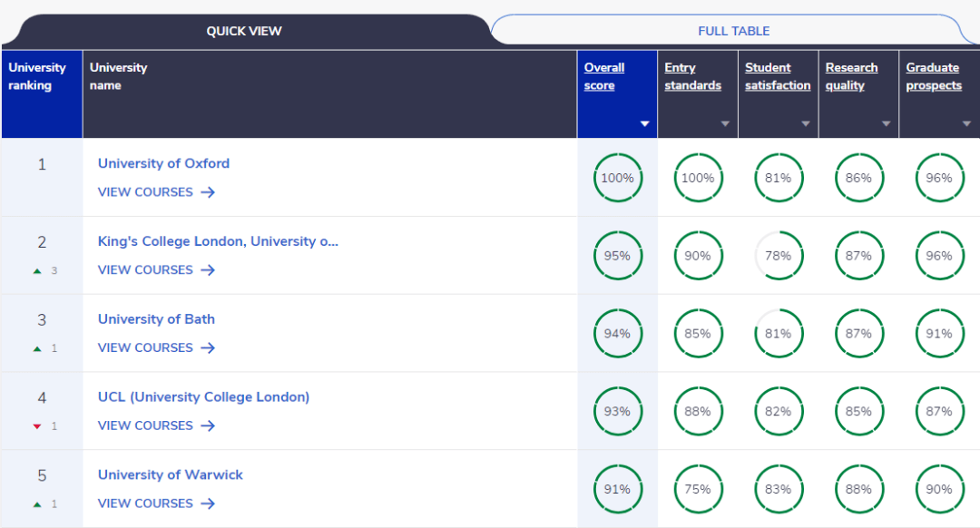Click Warwick entry standards 75% circle
This screenshot has width=980, height=528.
(698, 489)
